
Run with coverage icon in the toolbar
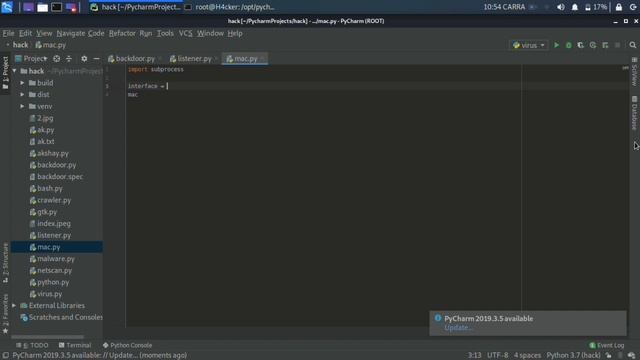[580, 45]
